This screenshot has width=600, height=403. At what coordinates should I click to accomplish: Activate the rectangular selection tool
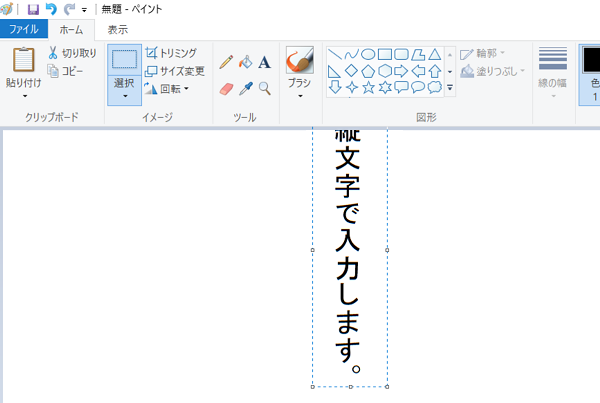[124, 60]
